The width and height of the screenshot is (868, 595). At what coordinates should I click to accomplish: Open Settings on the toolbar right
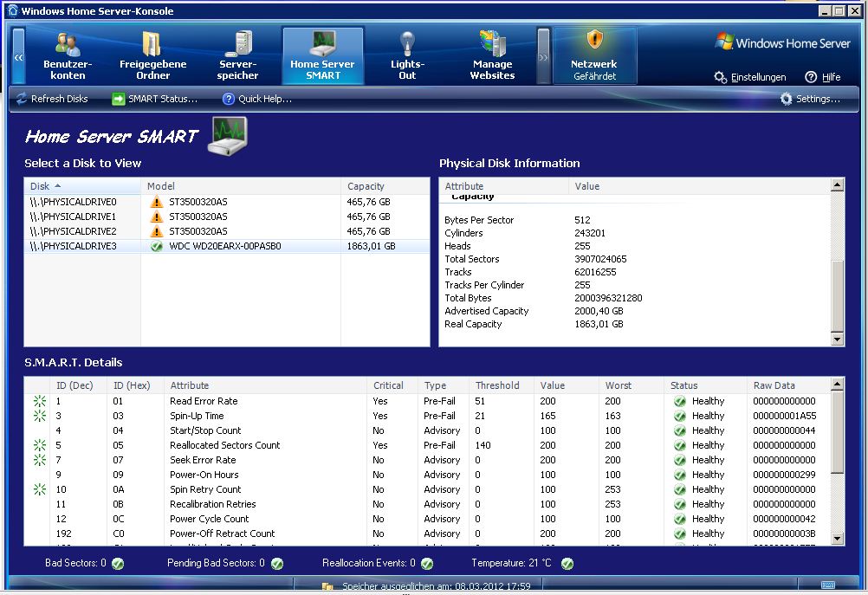810,99
